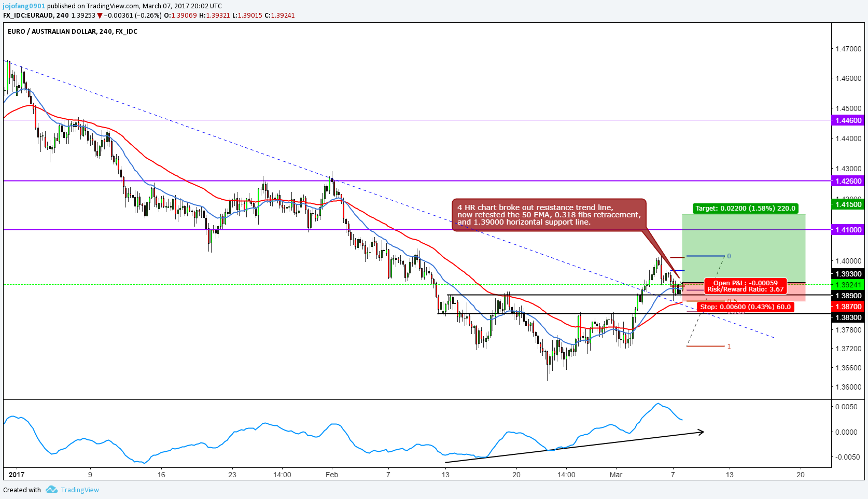Click the red Stop 0.00600 label

coord(745,307)
